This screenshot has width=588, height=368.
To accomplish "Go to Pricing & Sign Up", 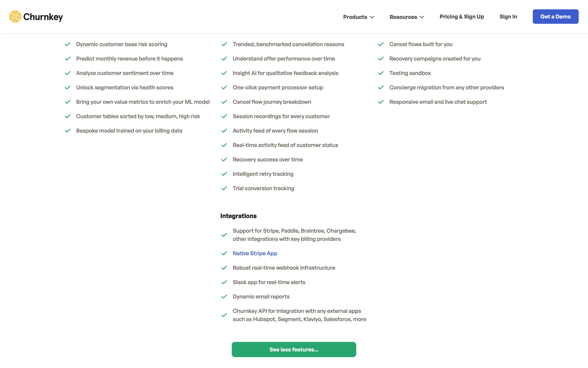I will (x=462, y=17).
